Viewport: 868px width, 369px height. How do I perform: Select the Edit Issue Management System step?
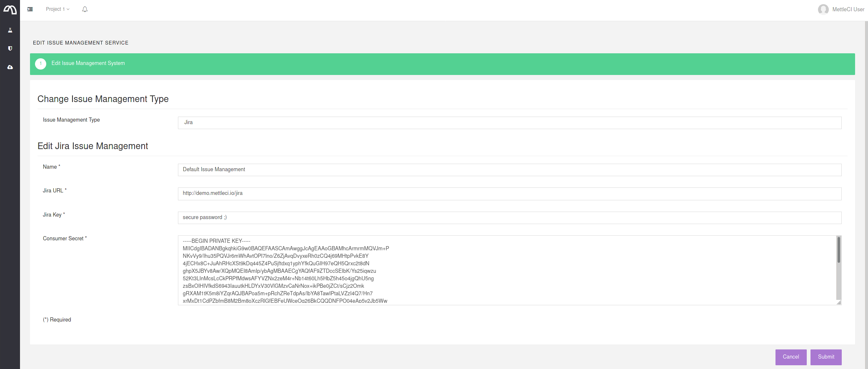[88, 63]
